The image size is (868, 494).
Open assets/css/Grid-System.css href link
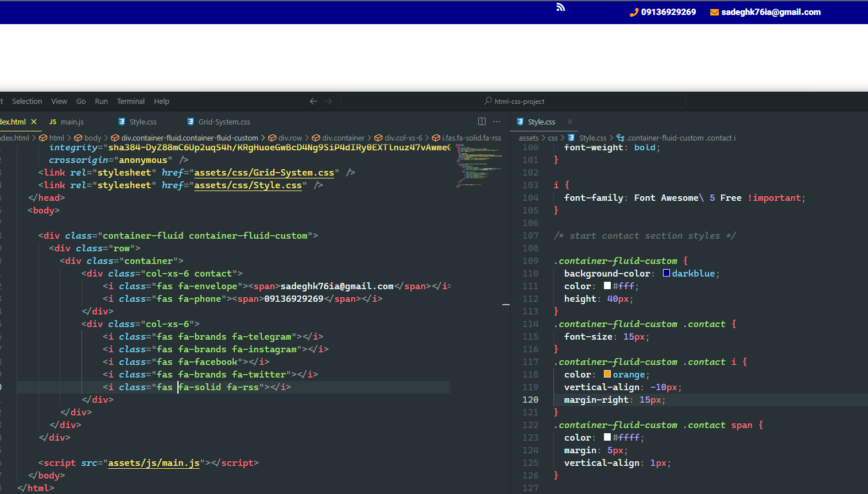[x=264, y=173]
